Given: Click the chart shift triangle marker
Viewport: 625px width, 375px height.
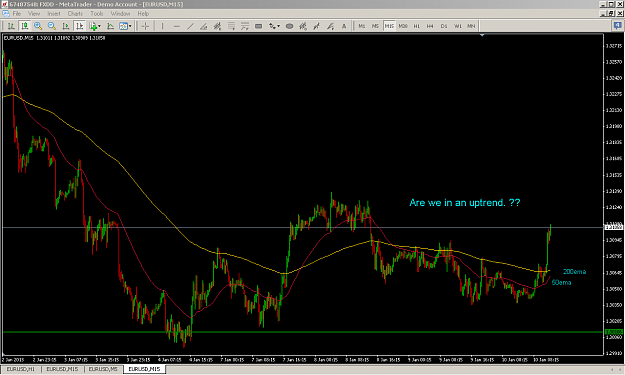Looking at the screenshot, I should (482, 35).
